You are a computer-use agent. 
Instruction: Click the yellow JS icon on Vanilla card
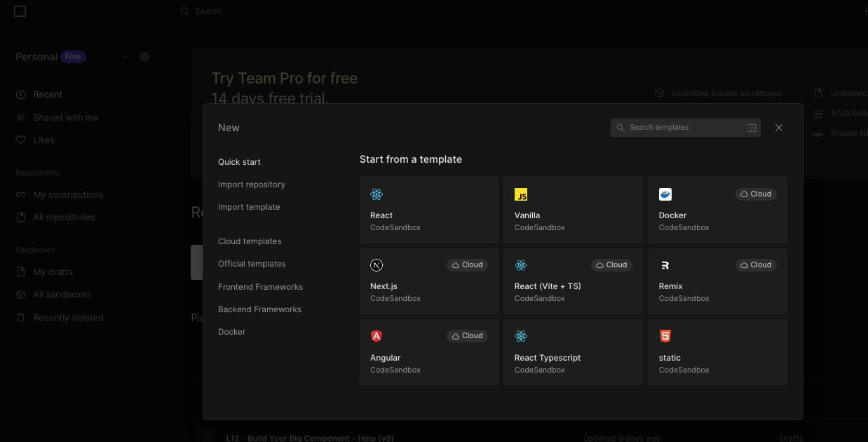[521, 194]
